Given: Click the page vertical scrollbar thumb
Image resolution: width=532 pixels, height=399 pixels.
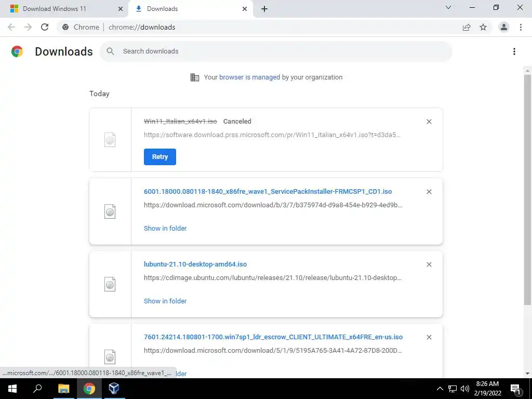Looking at the screenshot, I should pyautogui.click(x=527, y=189).
